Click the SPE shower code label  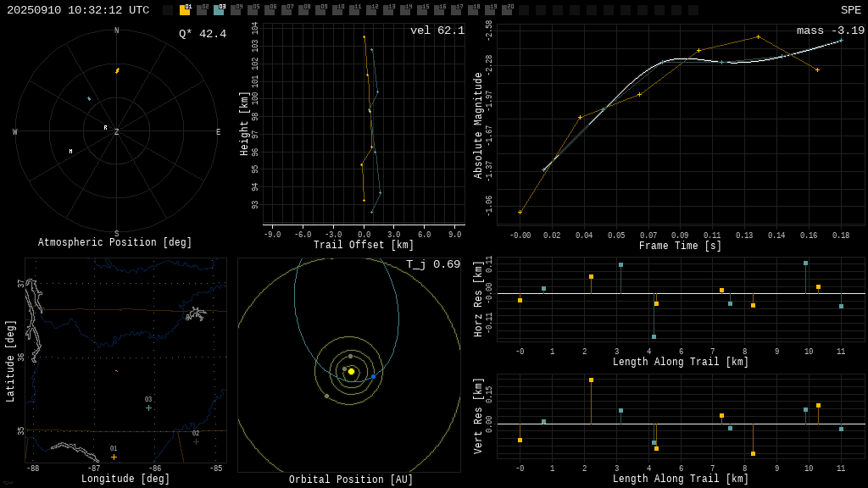click(x=850, y=10)
